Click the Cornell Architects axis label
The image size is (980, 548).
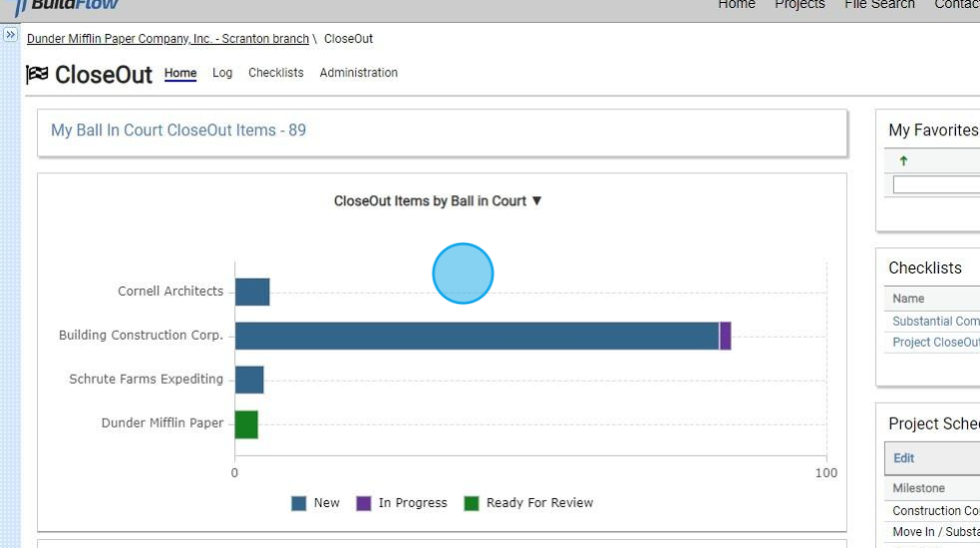pos(170,291)
